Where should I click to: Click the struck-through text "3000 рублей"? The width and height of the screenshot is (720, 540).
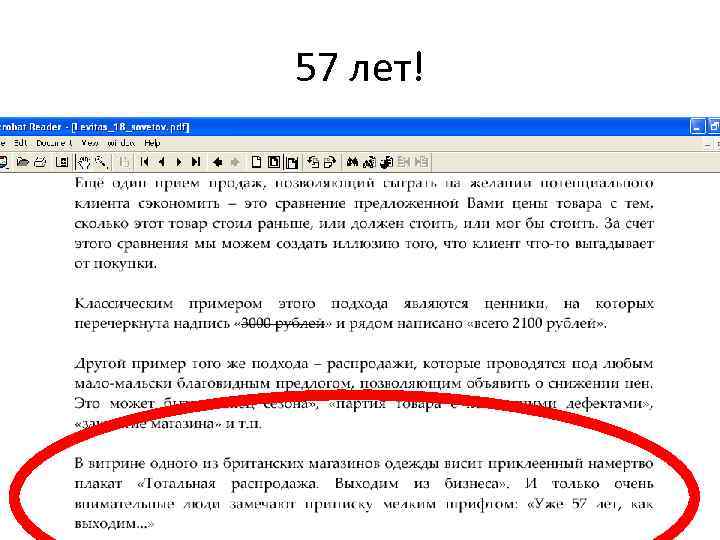(x=283, y=323)
